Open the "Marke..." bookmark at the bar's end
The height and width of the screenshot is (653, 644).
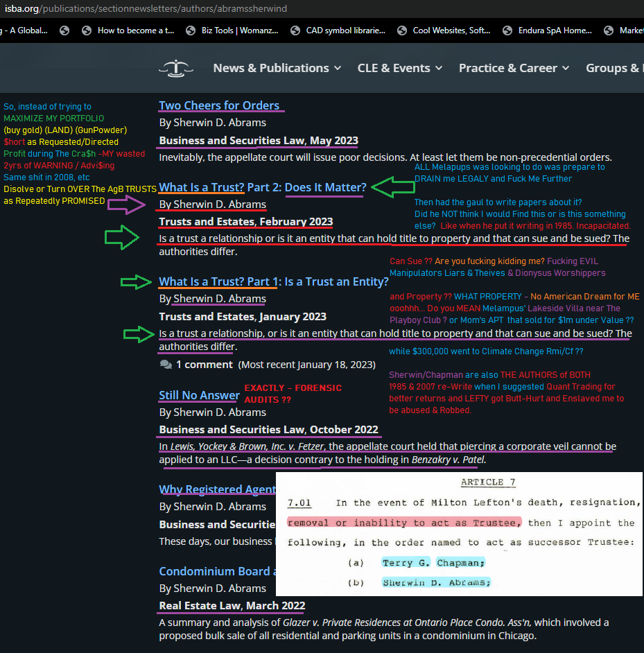tap(624, 31)
